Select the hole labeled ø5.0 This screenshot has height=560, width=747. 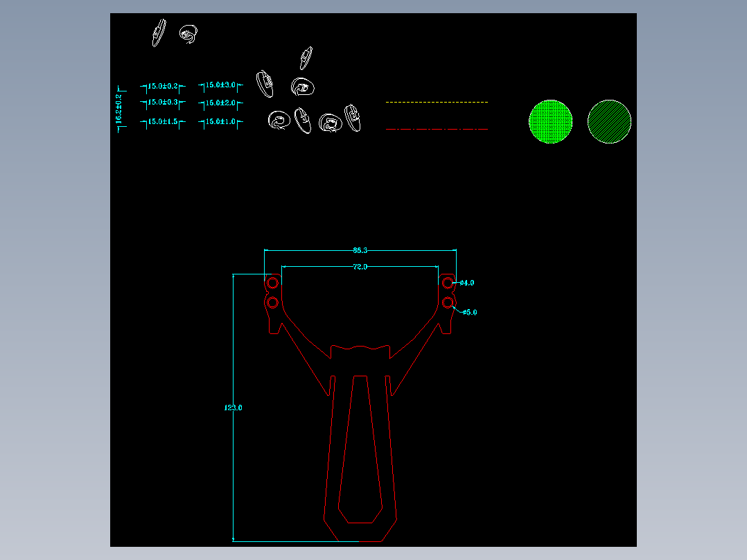[448, 303]
